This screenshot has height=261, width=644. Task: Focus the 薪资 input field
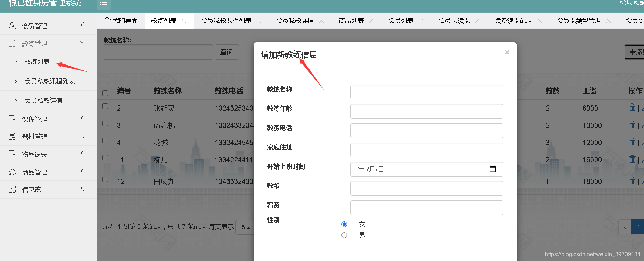(426, 208)
